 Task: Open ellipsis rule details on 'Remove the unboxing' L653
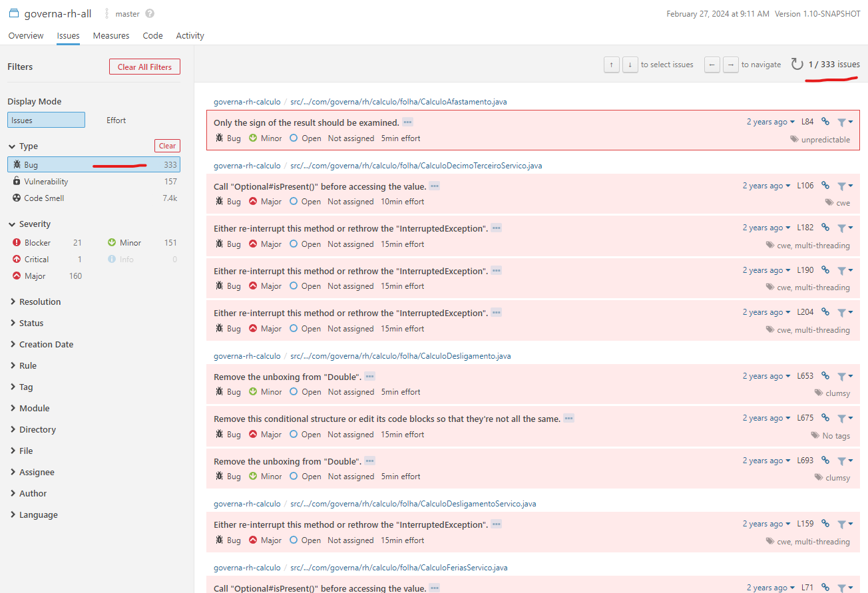[x=370, y=376]
